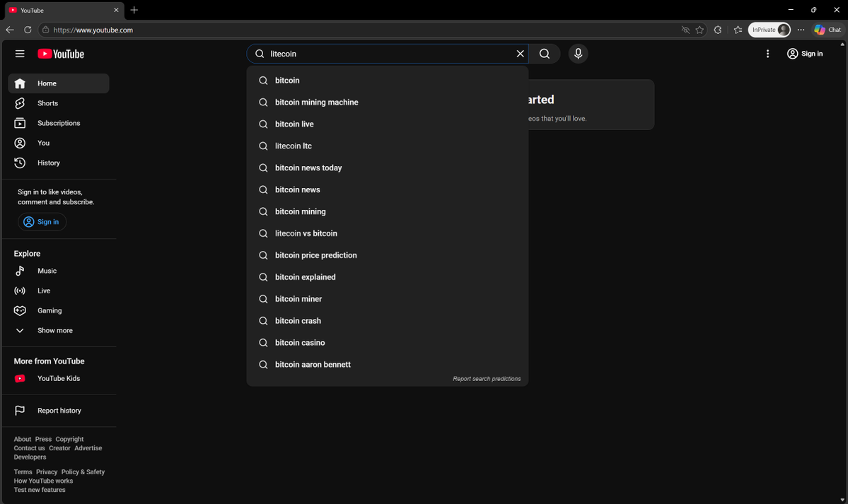The height and width of the screenshot is (504, 848).
Task: Click Report search predictions link
Action: point(487,379)
